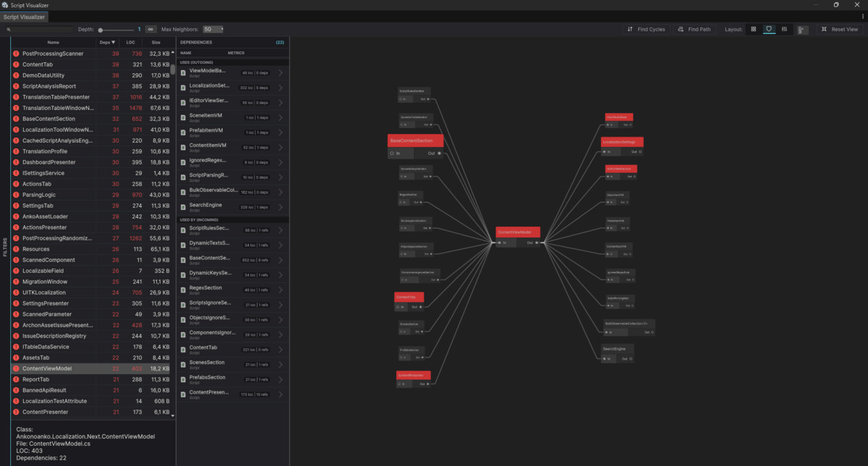Switch layout to the sliders column mode
The image size is (868, 466).
click(x=784, y=29)
